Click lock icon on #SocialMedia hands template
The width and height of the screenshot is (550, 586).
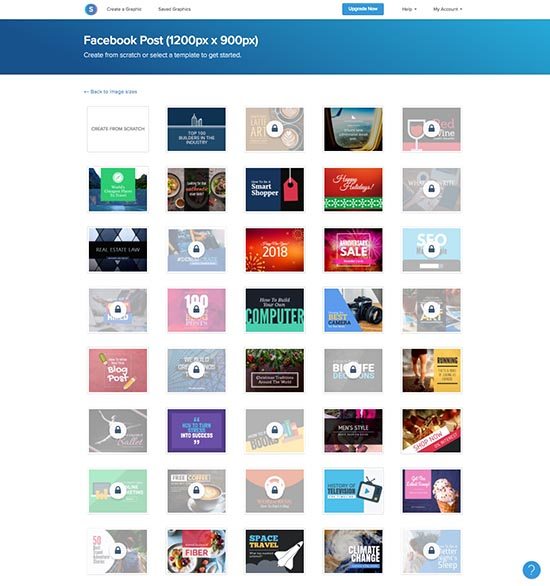point(196,249)
